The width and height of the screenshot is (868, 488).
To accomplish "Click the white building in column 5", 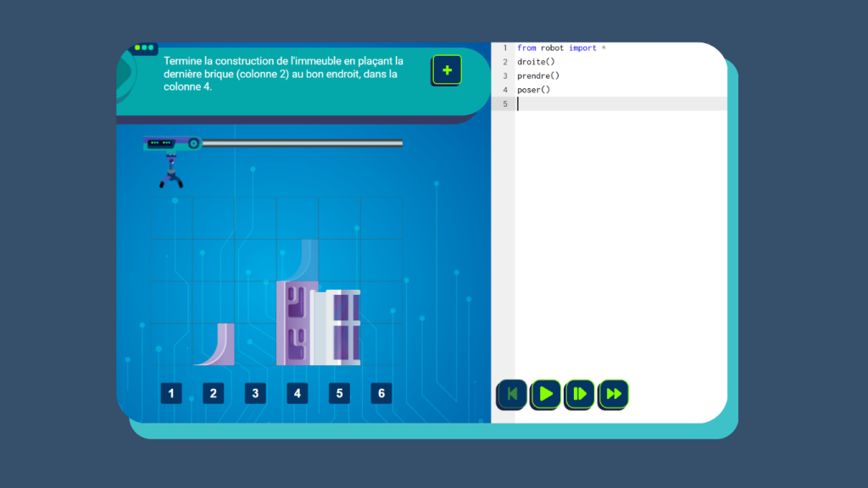I will (x=338, y=327).
